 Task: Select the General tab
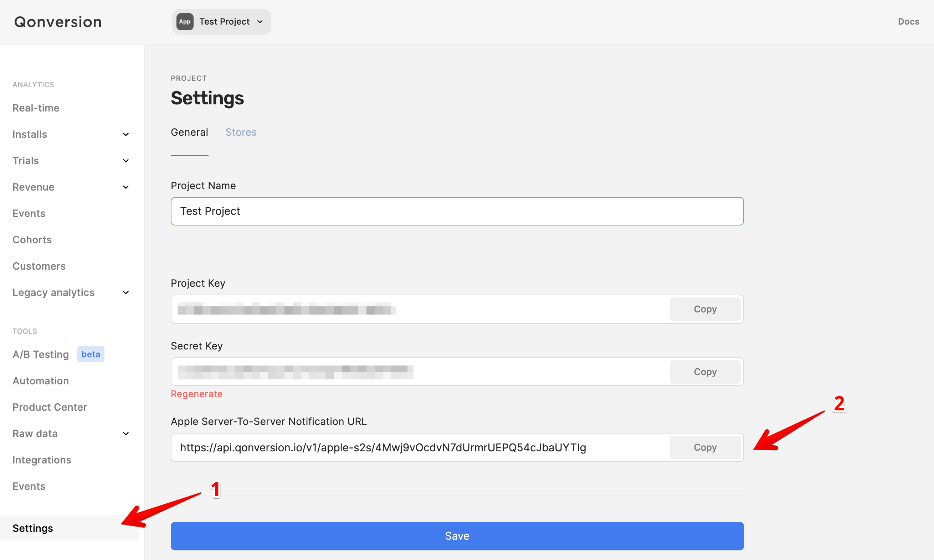coord(189,132)
